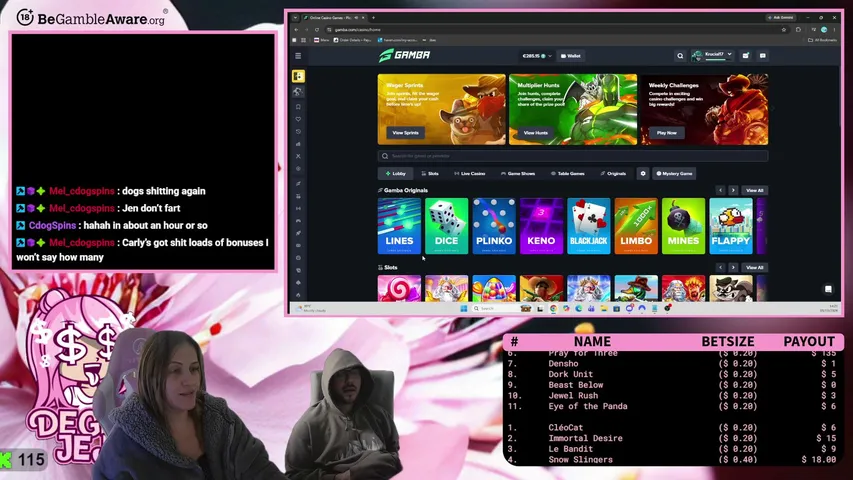
Task: Click the browser back arrow
Action: [296, 30]
